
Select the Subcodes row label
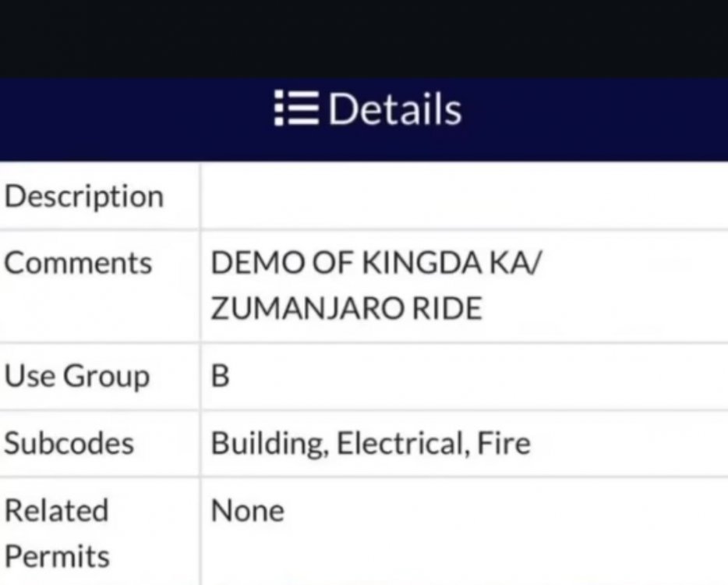point(69,443)
